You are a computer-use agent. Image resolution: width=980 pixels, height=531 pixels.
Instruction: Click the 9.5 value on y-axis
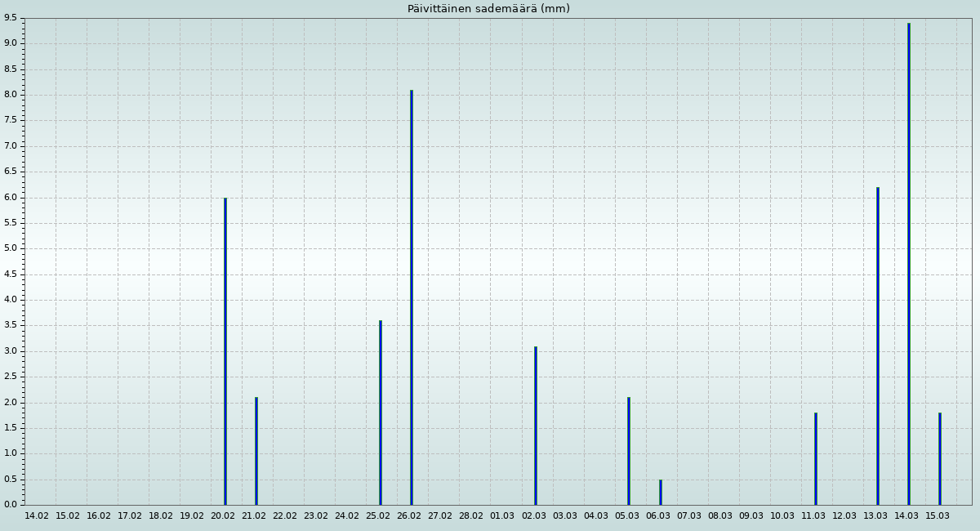click(x=10, y=18)
